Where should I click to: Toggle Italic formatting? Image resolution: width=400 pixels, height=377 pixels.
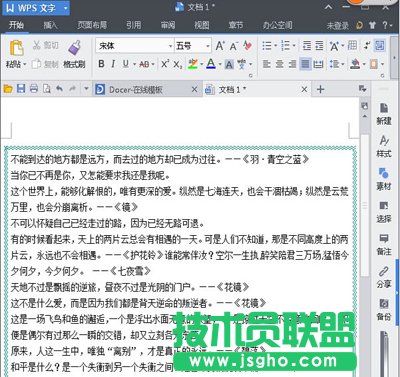click(x=113, y=64)
